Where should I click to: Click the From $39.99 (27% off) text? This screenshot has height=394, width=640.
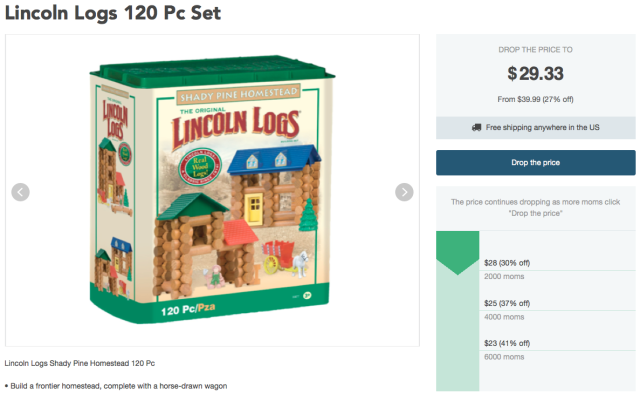(536, 99)
